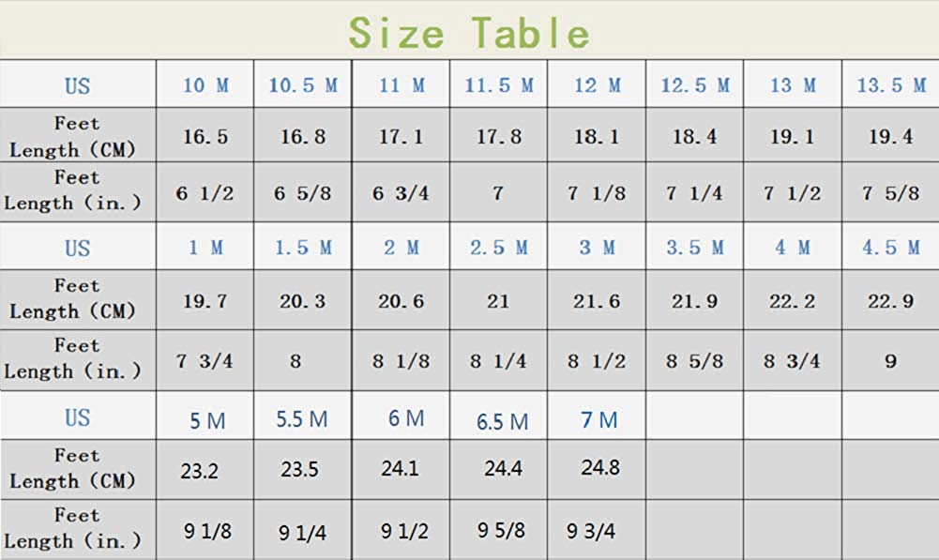The width and height of the screenshot is (939, 560).
Task: Click the 2.5 M size header
Action: pyautogui.click(x=499, y=248)
